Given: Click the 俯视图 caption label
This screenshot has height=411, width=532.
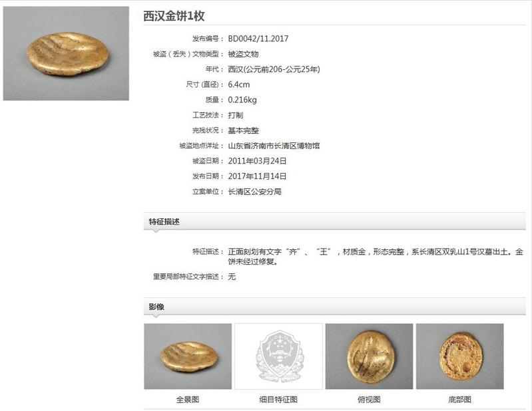Looking at the screenshot, I should point(369,400).
